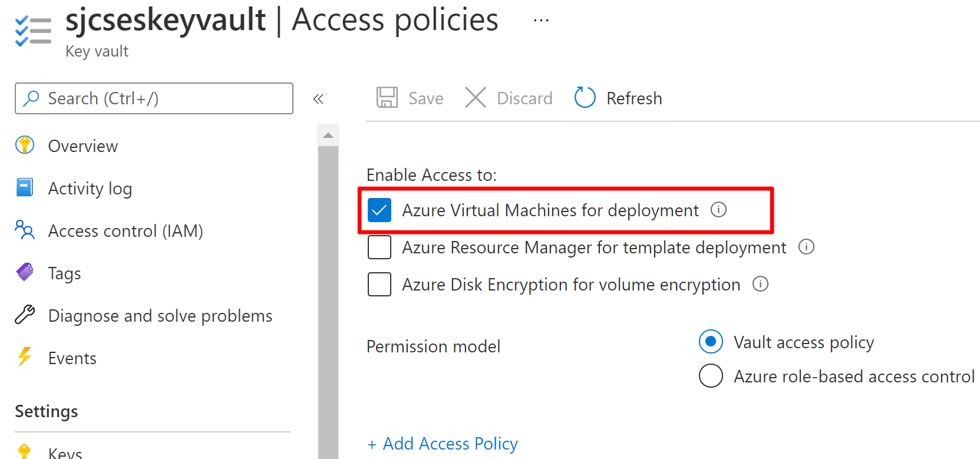Select the Events lightning icon

click(x=24, y=357)
